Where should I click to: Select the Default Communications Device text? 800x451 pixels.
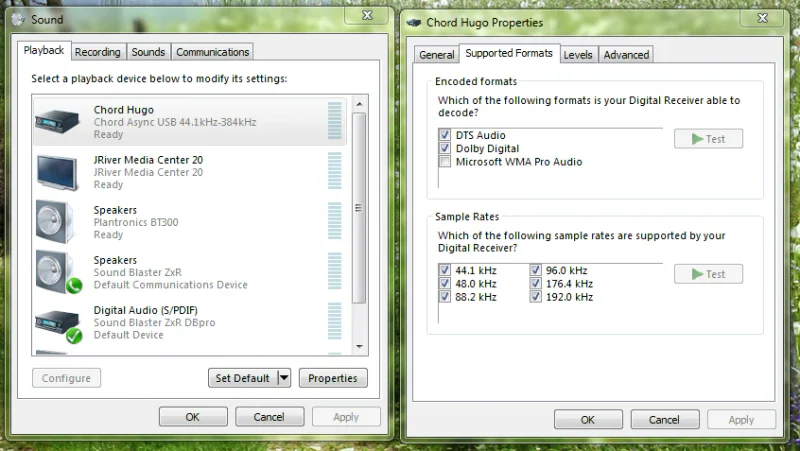click(x=170, y=285)
